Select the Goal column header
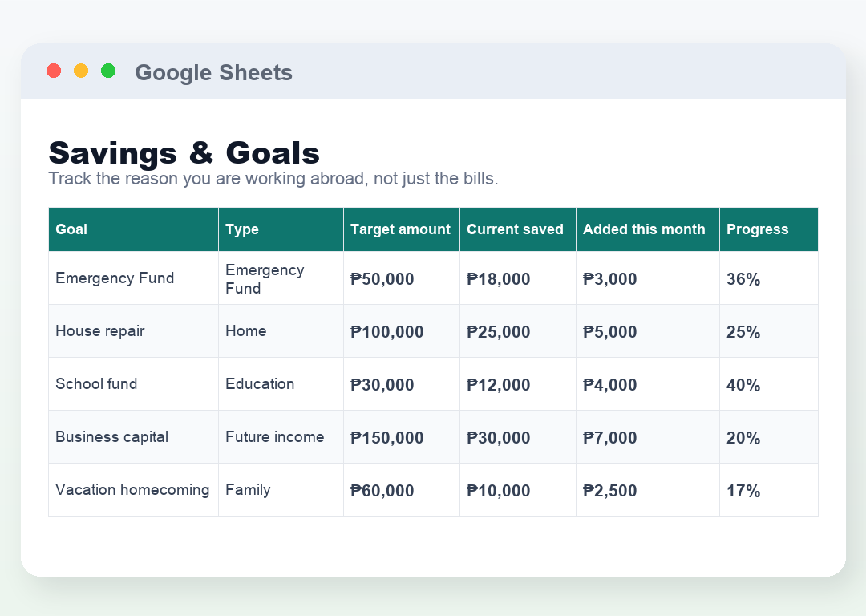The image size is (866, 616). pos(134,229)
